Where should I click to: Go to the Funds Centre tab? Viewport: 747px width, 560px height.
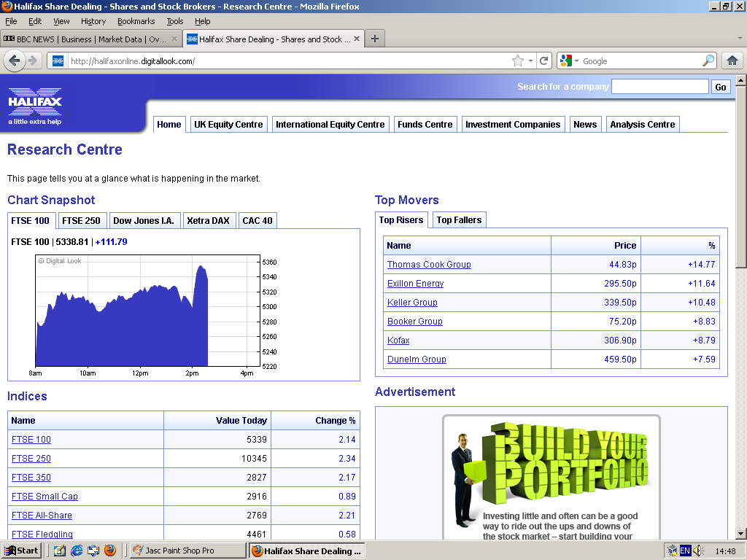[425, 124]
